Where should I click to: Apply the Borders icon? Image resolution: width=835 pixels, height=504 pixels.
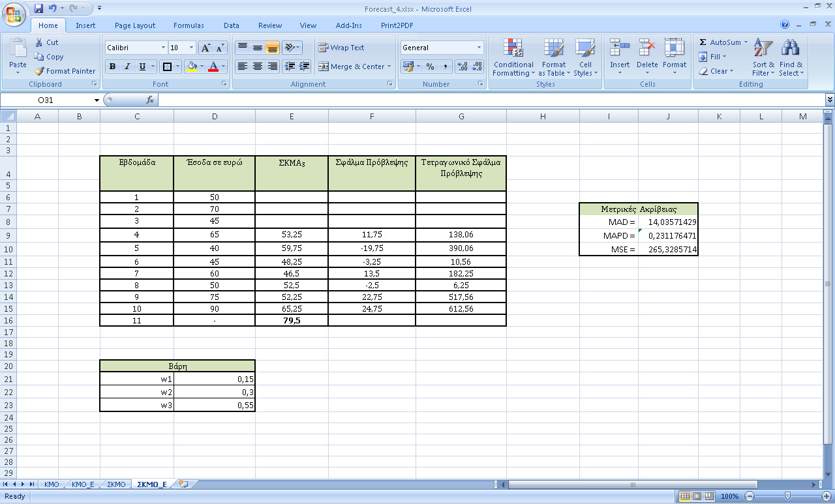[x=167, y=67]
